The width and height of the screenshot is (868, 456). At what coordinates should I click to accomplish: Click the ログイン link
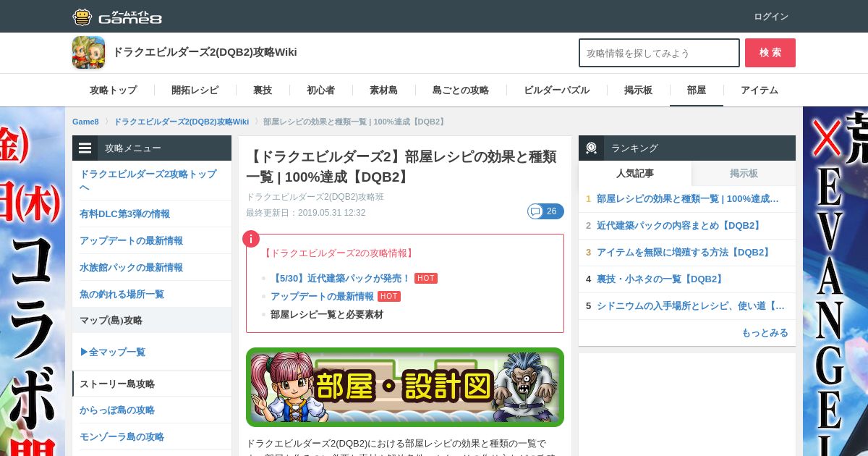[771, 16]
